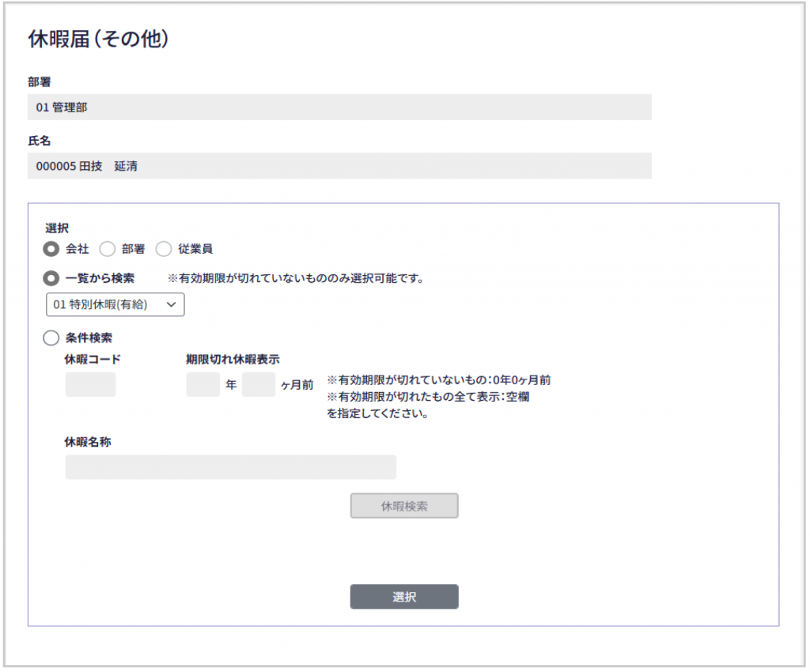Click the 有効期限が切れていないもののみ選択可能 note

point(296,278)
